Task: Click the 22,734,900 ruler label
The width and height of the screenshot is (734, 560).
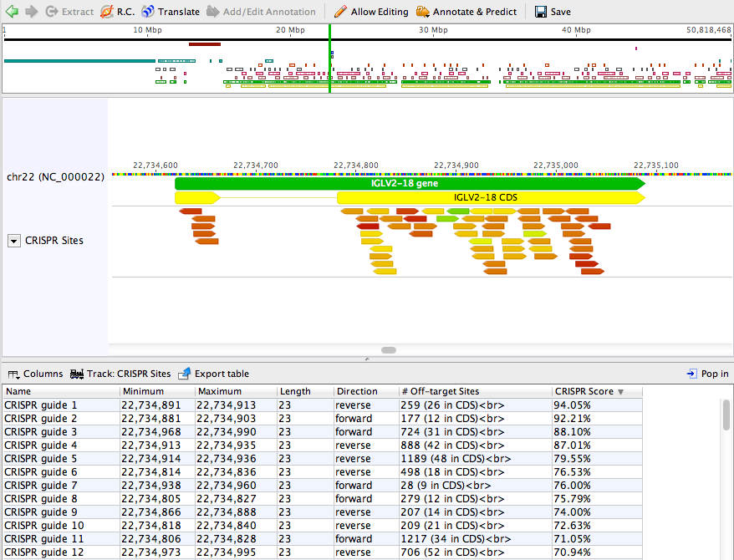Action: (x=456, y=165)
